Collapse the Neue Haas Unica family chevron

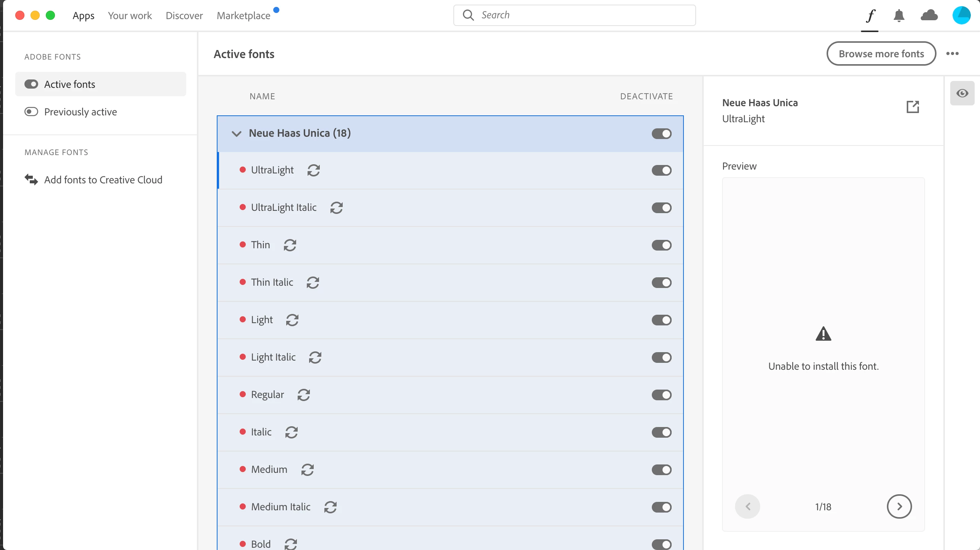tap(237, 134)
